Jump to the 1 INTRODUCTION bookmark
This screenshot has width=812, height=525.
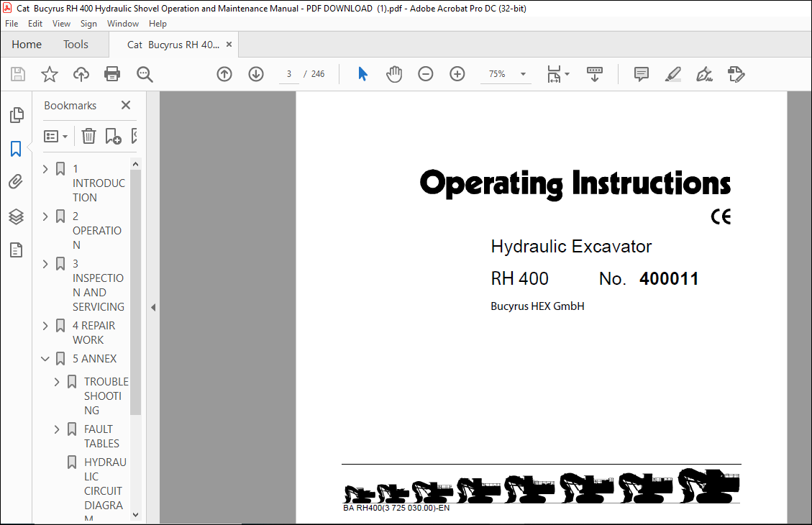tap(99, 183)
